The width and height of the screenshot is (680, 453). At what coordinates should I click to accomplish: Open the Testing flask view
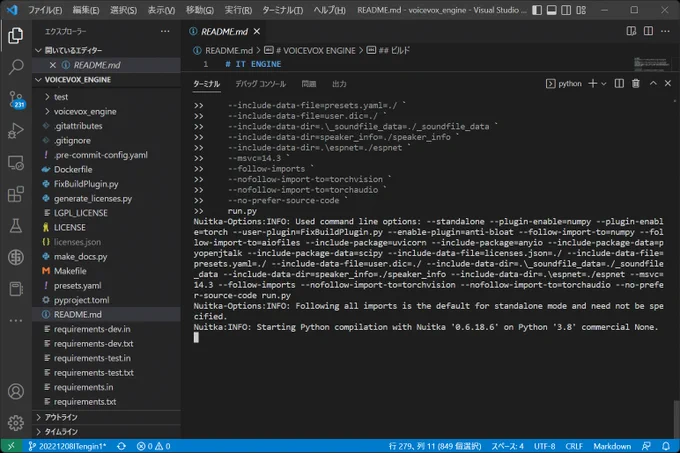click(16, 226)
